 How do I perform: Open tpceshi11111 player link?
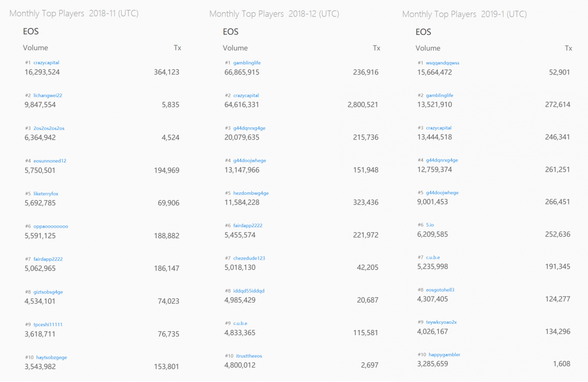(48, 325)
